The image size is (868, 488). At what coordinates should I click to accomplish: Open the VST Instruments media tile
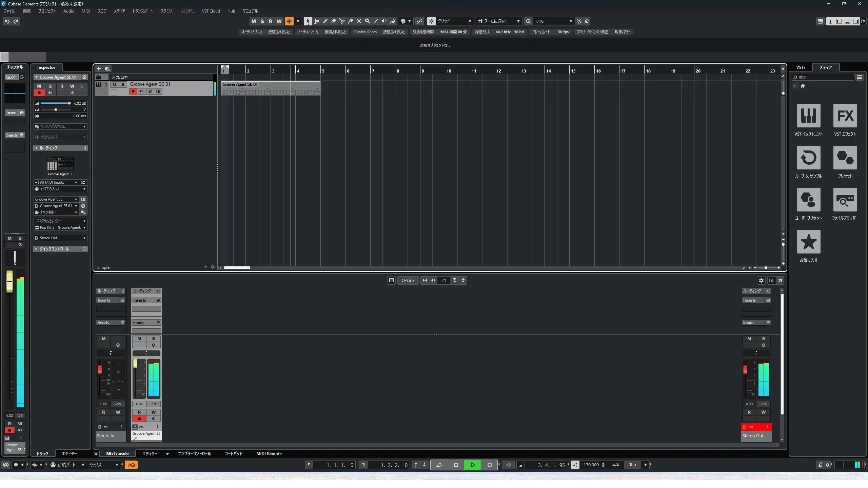[x=808, y=116]
